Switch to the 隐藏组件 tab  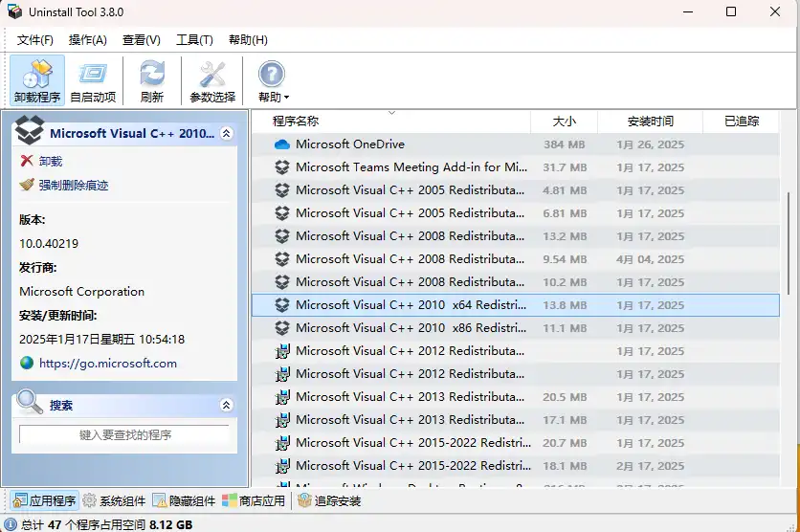point(184,500)
